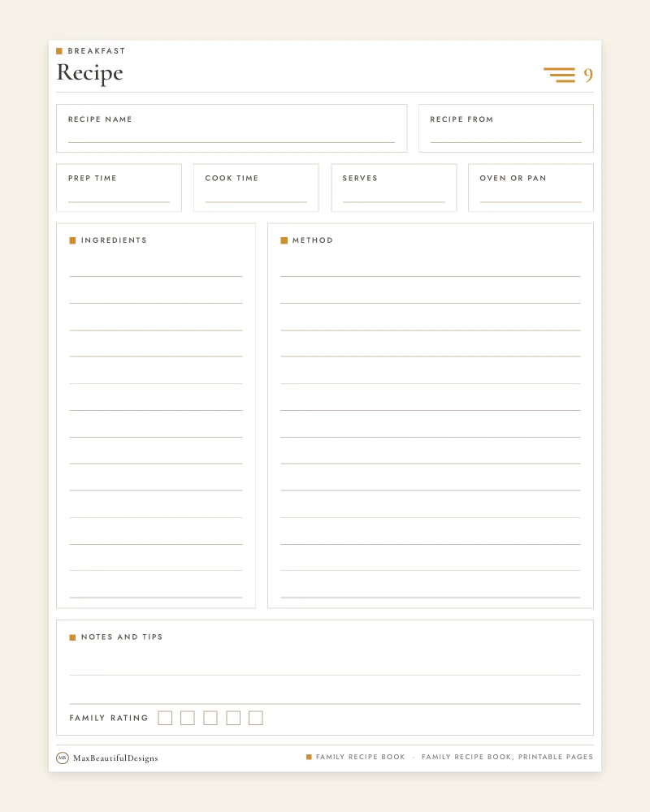Check the fourth Family Rating box

[x=233, y=718]
